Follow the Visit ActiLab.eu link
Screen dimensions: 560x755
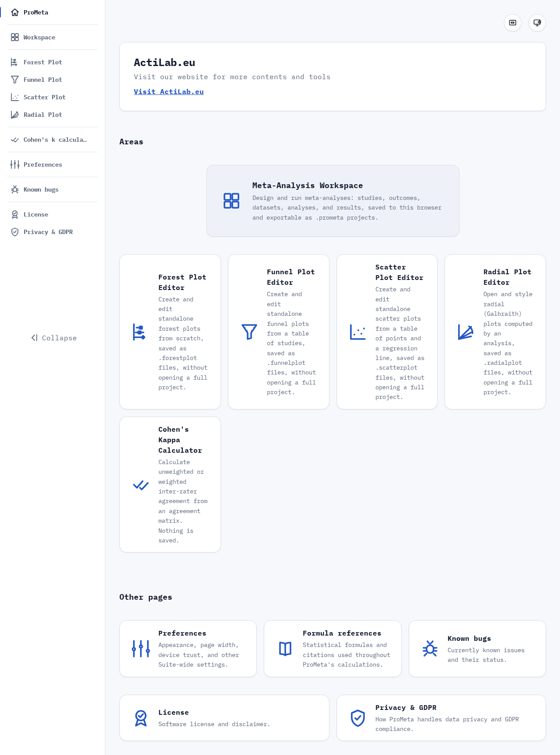tap(169, 91)
